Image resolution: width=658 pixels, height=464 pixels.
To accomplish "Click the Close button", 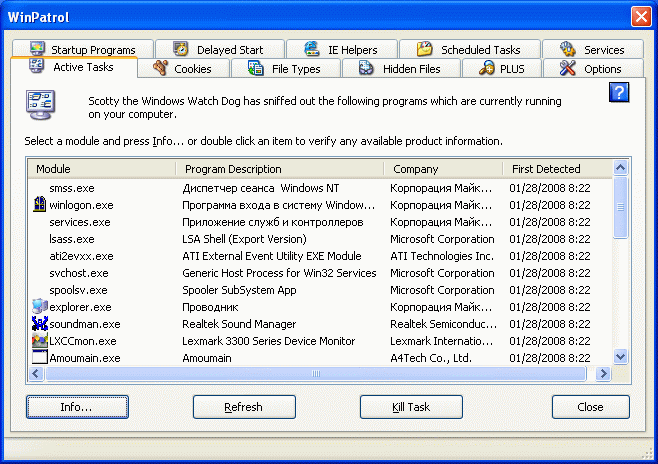I will 590,407.
